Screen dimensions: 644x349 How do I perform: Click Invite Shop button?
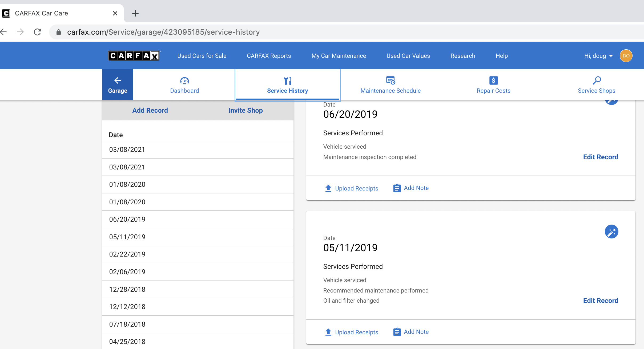[x=245, y=110]
